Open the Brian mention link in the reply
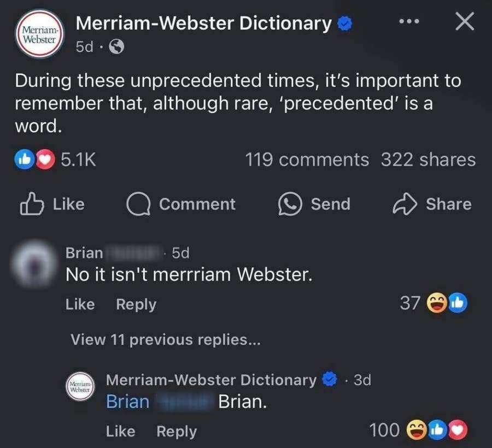 127,401
